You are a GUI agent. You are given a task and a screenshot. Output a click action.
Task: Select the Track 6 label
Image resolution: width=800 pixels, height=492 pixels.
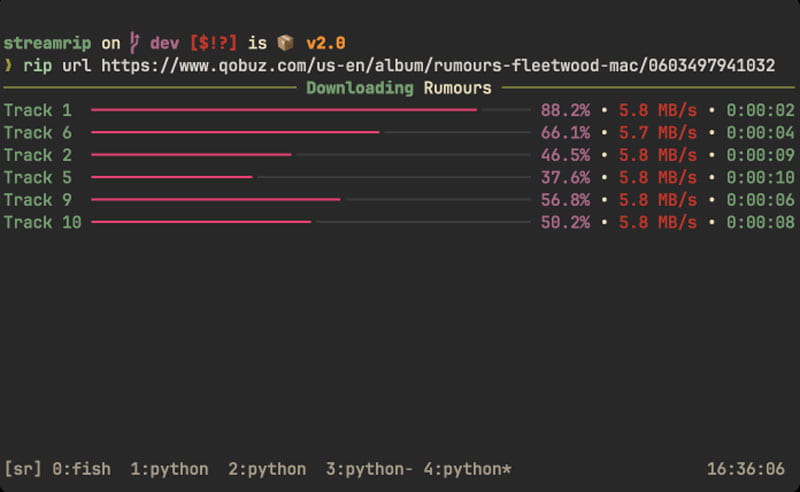38,133
